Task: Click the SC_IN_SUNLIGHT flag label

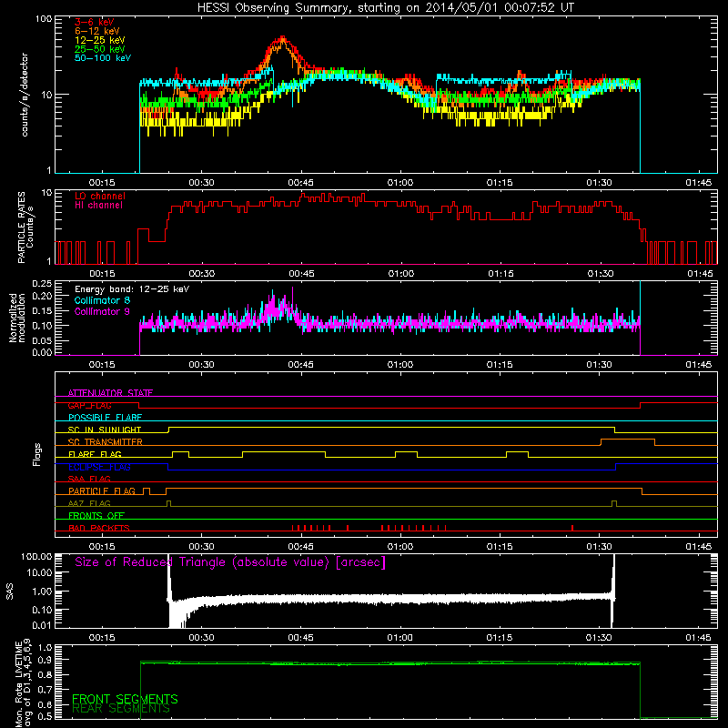Action: [105, 430]
